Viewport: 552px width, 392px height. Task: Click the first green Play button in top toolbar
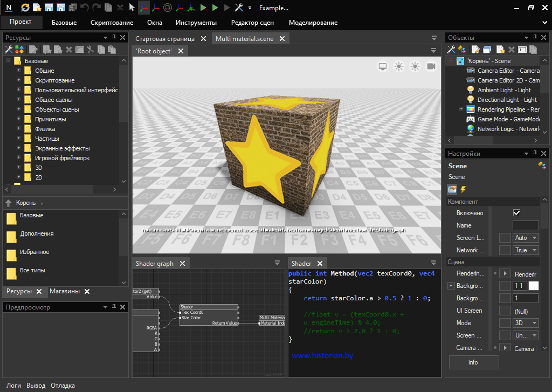tap(203, 8)
